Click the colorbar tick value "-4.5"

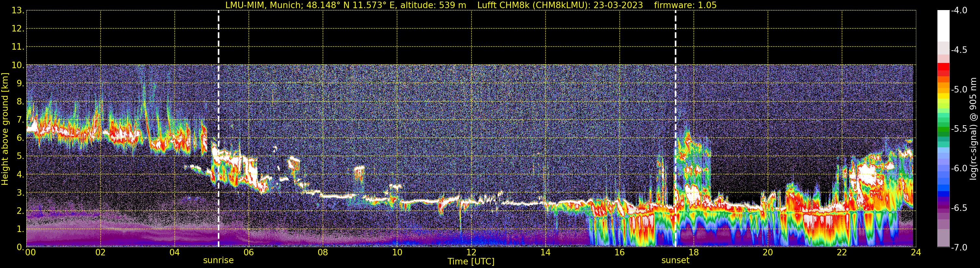[959, 50]
